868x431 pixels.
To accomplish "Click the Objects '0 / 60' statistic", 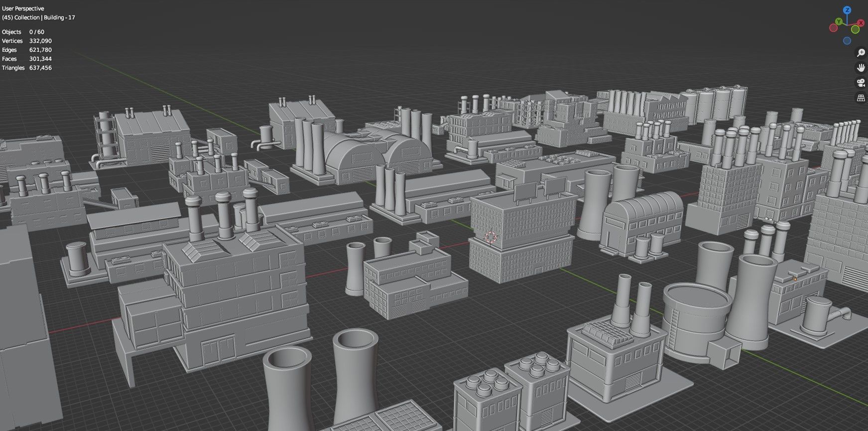I will 37,32.
